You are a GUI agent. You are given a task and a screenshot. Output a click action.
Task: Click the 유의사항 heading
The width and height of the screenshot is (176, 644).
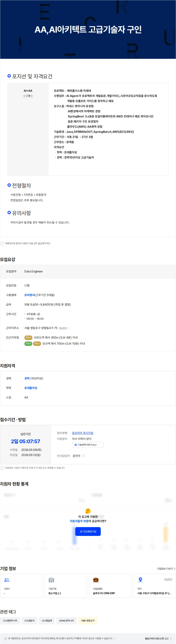pos(21,213)
